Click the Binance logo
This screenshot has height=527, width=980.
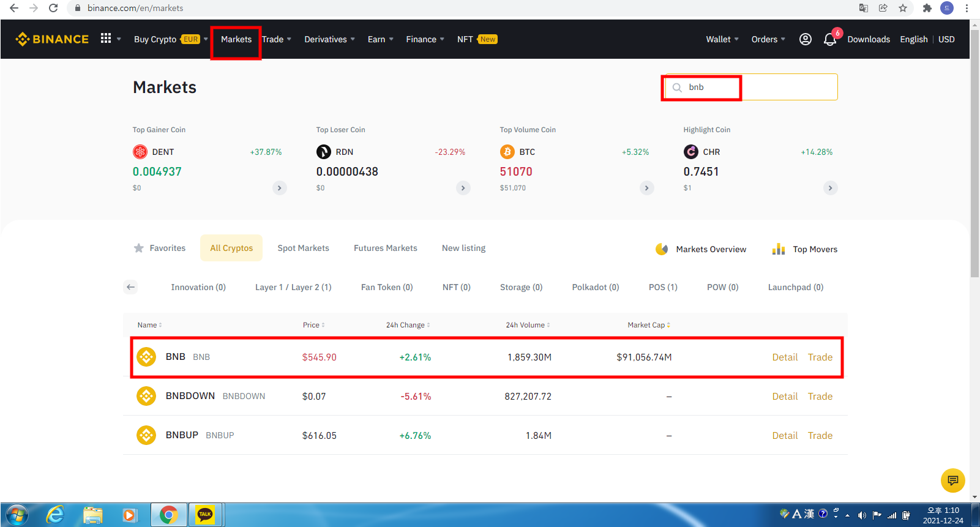(52, 39)
